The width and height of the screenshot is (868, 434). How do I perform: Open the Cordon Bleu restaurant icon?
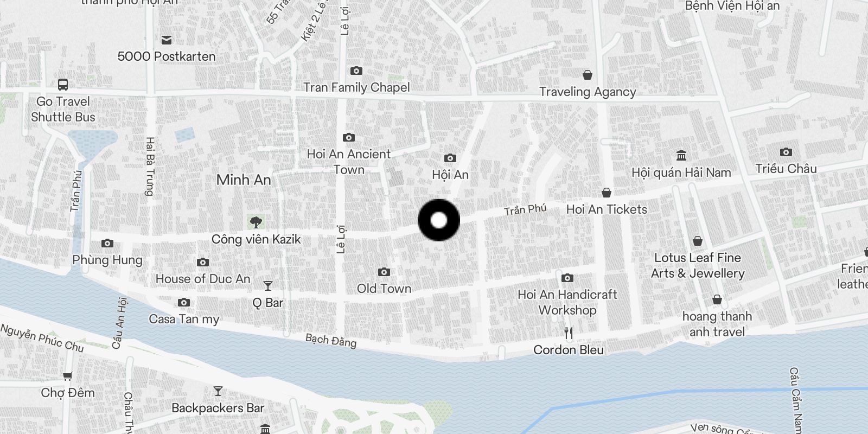click(569, 333)
